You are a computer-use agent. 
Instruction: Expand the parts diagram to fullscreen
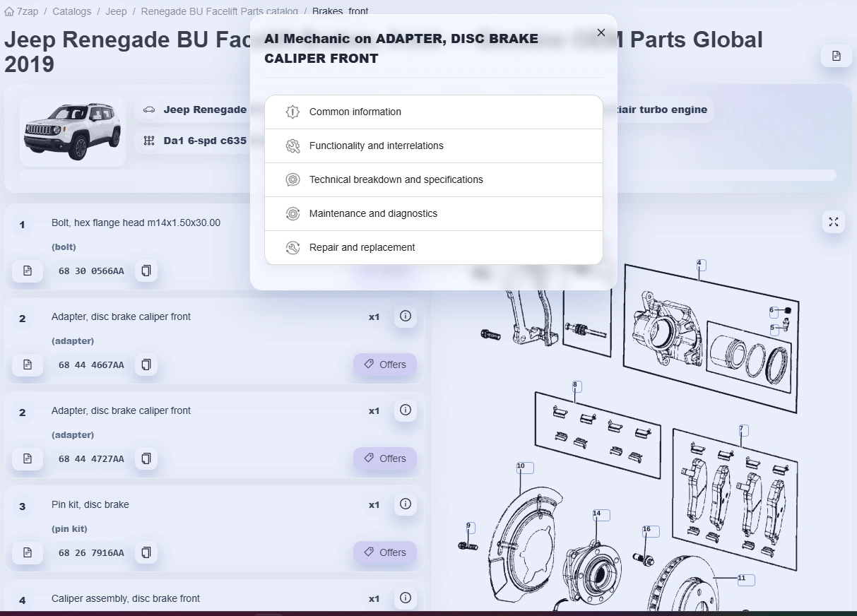pos(834,222)
